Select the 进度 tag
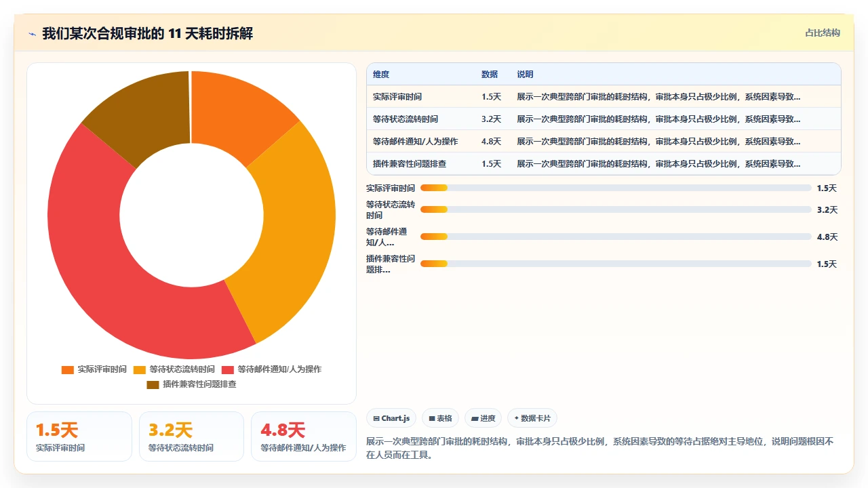Viewport: 868px width, 488px height. point(484,418)
